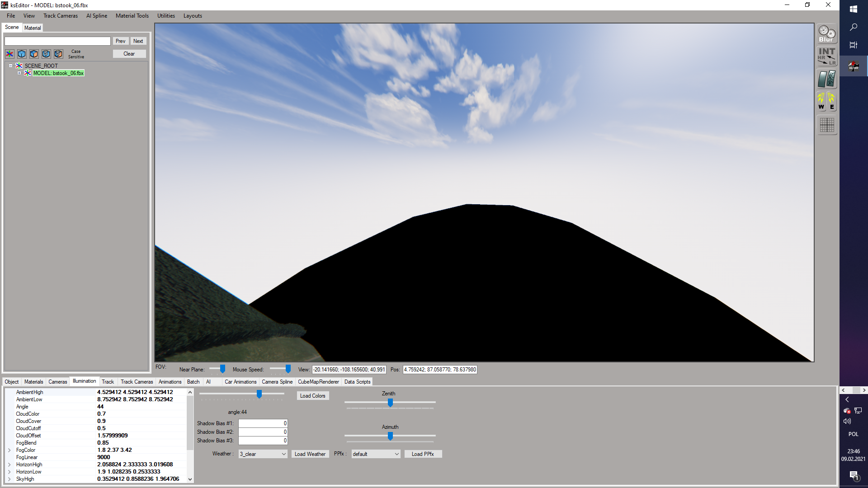Screen dimensions: 868x488
Task: Open the notification center icon
Action: (854, 475)
